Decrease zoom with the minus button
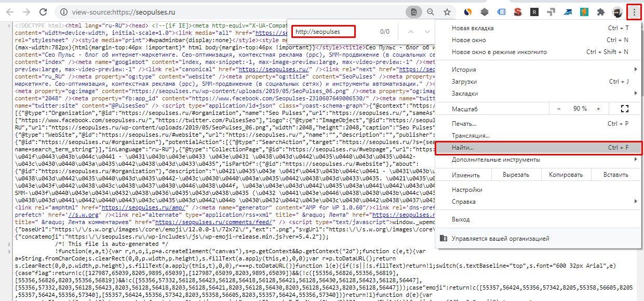Screen dimensions: 644x301 (x=559, y=109)
